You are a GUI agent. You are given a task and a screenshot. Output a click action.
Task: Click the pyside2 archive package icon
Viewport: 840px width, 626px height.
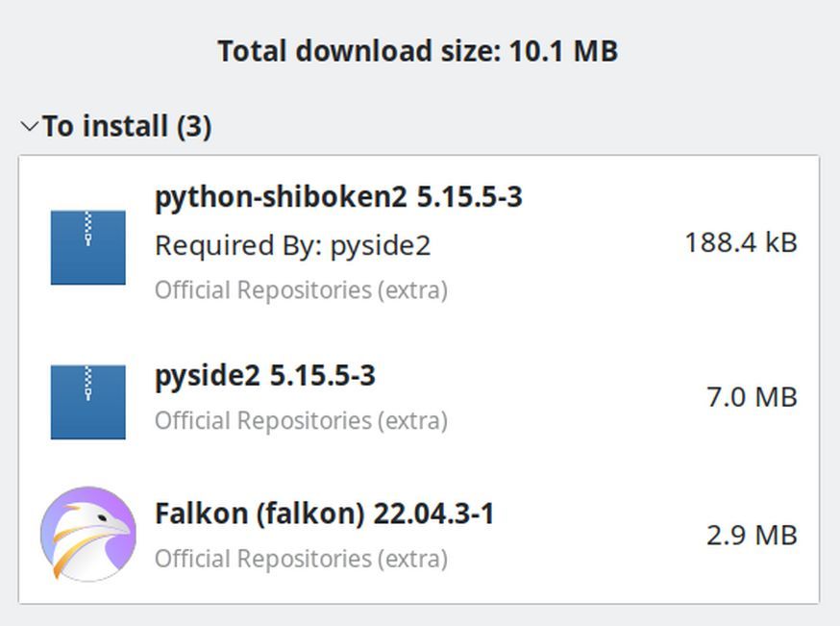tap(88, 401)
